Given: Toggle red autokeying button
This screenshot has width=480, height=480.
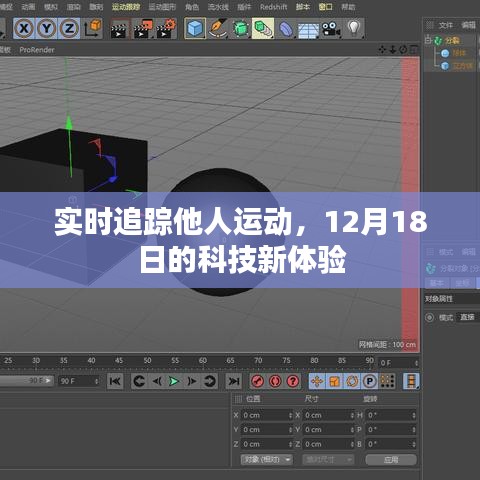Looking at the screenshot, I should coord(275,381).
